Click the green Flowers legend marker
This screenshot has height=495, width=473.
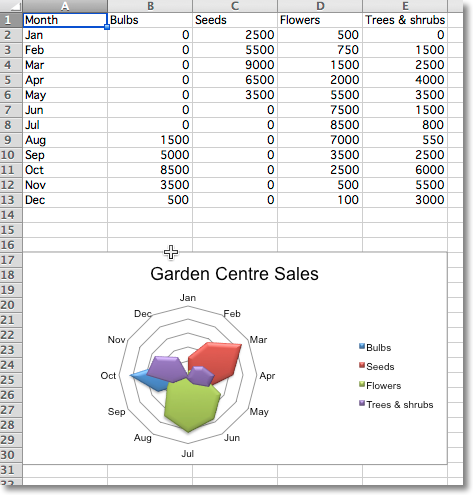coord(362,384)
